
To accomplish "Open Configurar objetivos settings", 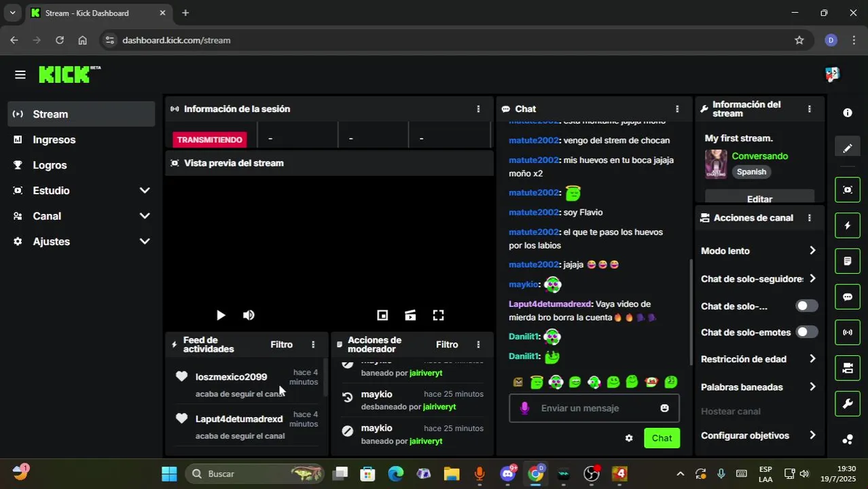I will [x=759, y=435].
